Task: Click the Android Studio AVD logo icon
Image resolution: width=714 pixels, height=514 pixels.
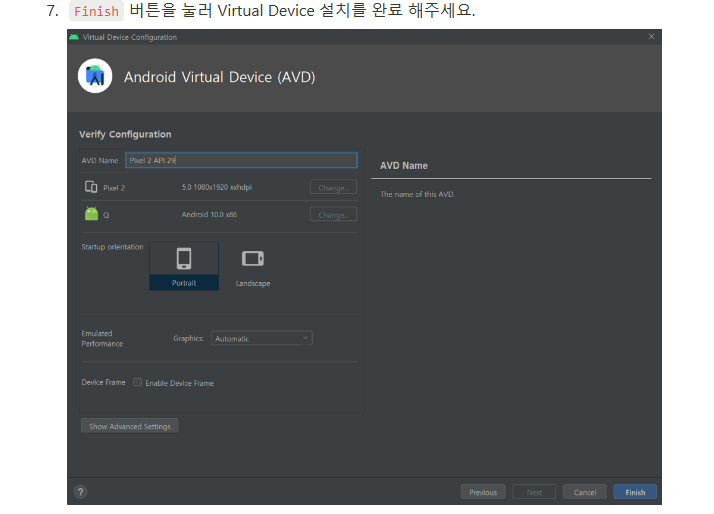Action: pyautogui.click(x=95, y=76)
